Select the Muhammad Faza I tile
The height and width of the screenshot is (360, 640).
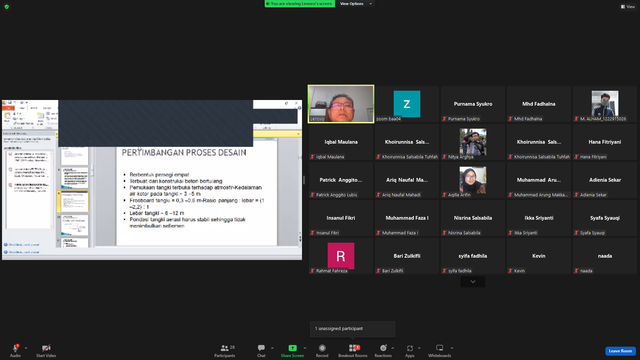pyautogui.click(x=407, y=218)
